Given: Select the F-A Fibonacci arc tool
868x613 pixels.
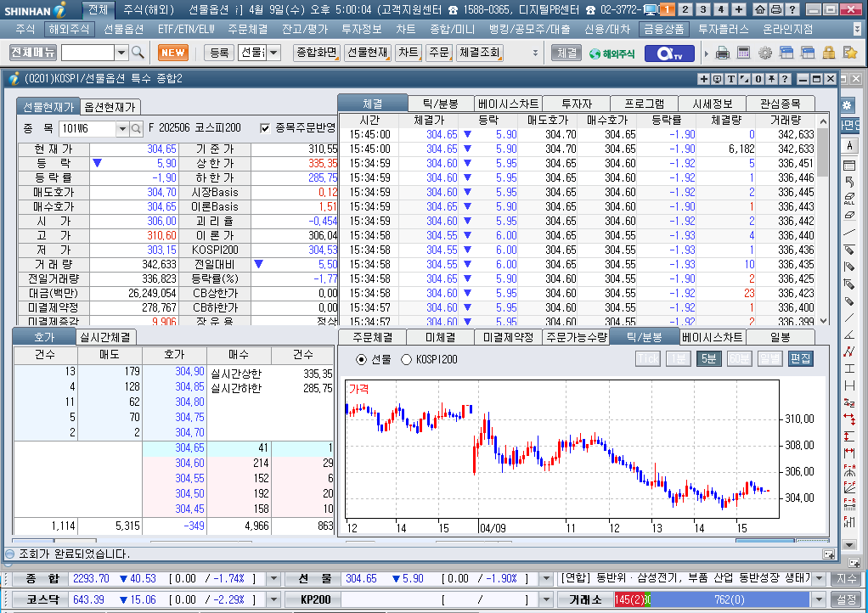Looking at the screenshot, I should [x=849, y=470].
